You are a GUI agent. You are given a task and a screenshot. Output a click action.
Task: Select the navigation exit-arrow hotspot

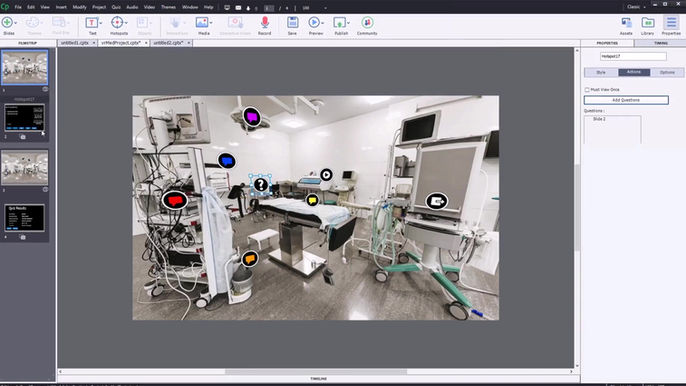(437, 201)
